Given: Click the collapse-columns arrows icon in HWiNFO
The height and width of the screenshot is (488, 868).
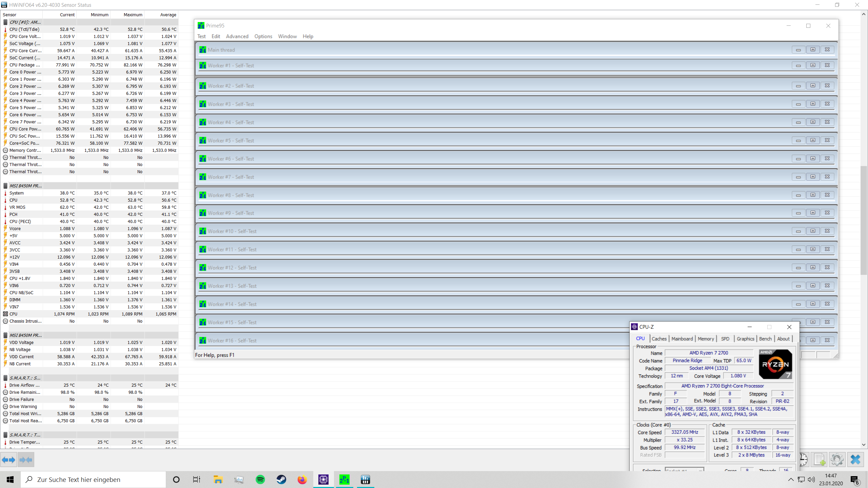Looking at the screenshot, I should tap(26, 460).
